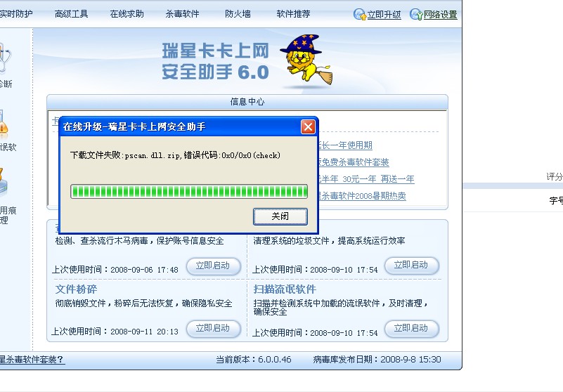Start 扫描流氓软件 with its 立即启动 button
Viewport: 563px width, 392px height.
[x=411, y=329]
